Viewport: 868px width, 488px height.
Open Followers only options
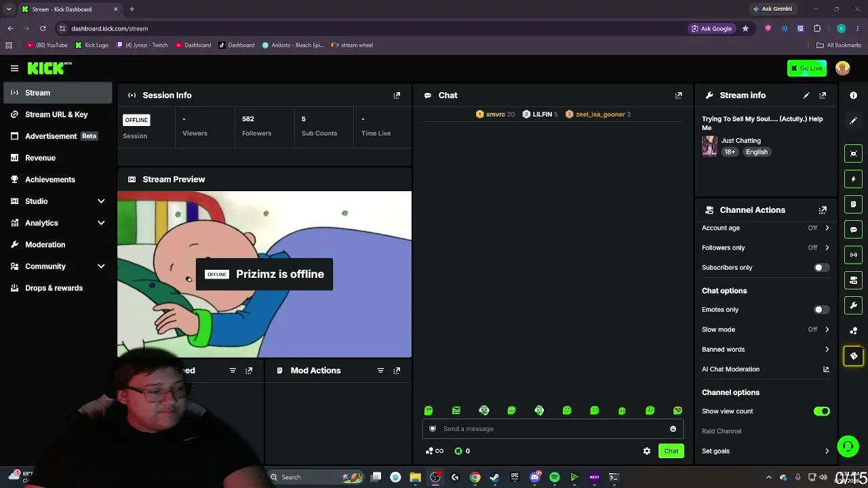click(766, 248)
